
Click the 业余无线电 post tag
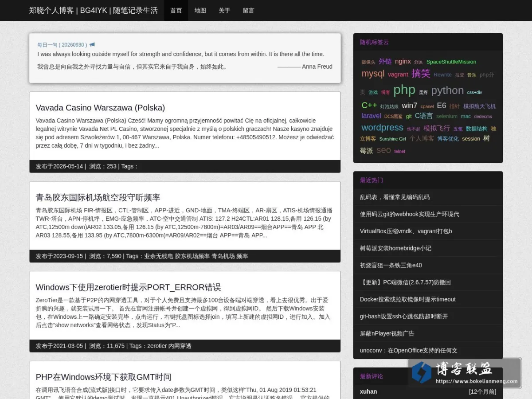click(159, 256)
